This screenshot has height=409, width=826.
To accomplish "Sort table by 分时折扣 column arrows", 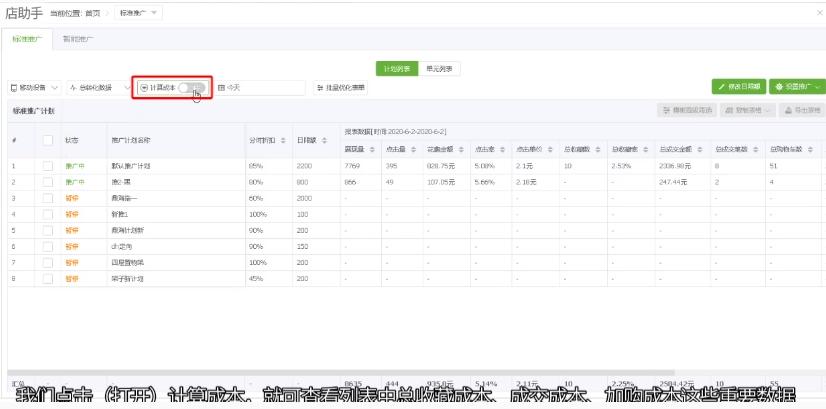I will [x=283, y=140].
